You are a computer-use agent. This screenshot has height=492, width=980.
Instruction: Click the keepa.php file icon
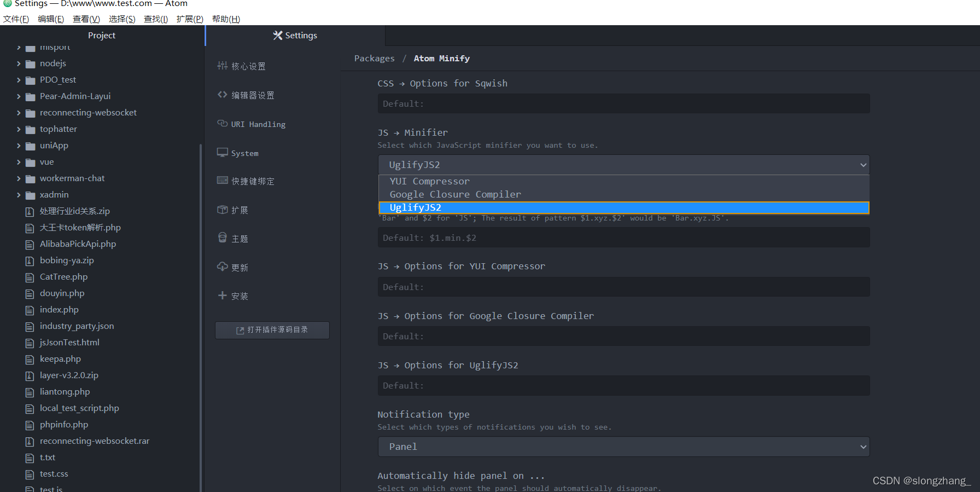tap(30, 360)
